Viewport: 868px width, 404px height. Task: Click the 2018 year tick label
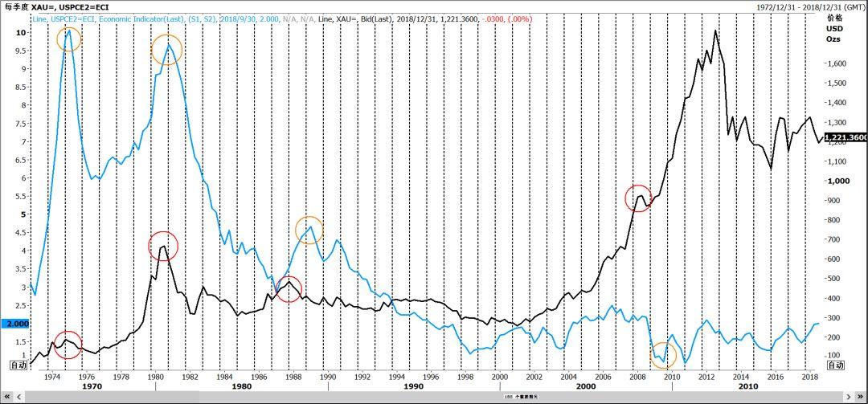pyautogui.click(x=810, y=377)
